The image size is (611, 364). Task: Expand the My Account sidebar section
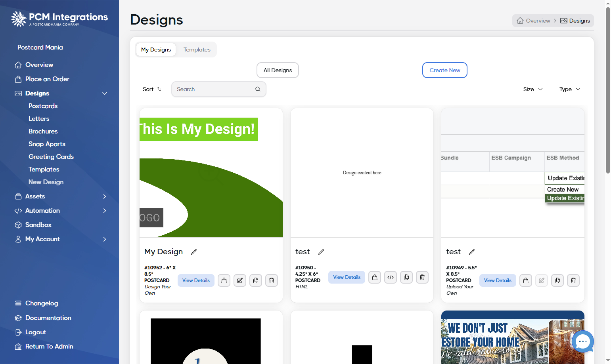click(105, 239)
